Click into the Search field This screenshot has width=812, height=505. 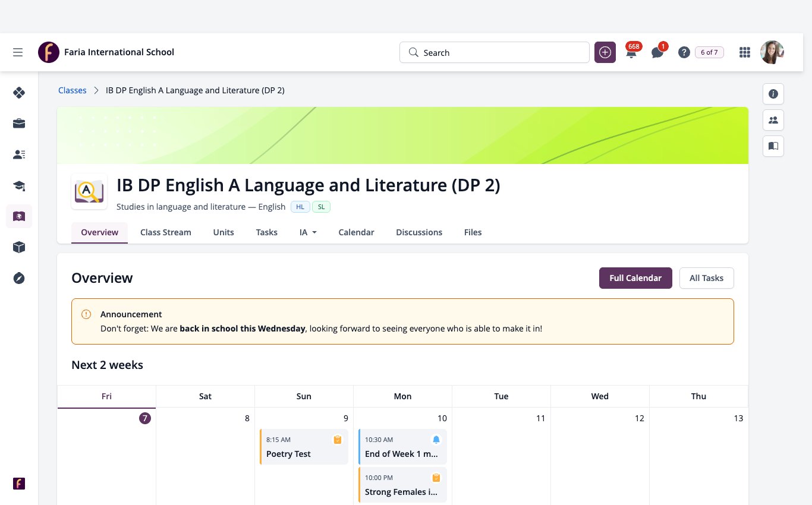pos(495,52)
